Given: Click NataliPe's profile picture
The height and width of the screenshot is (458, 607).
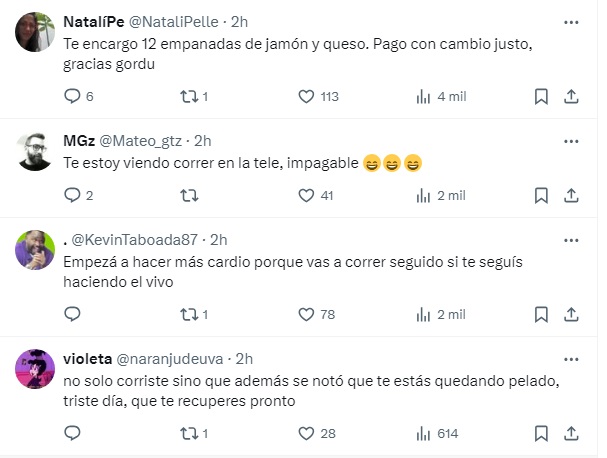Looking at the screenshot, I should pos(36,31).
